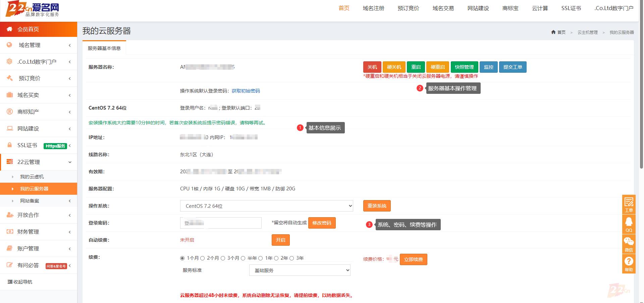Click the SSL证书 lock icon
644x303 pixels.
coord(9,145)
